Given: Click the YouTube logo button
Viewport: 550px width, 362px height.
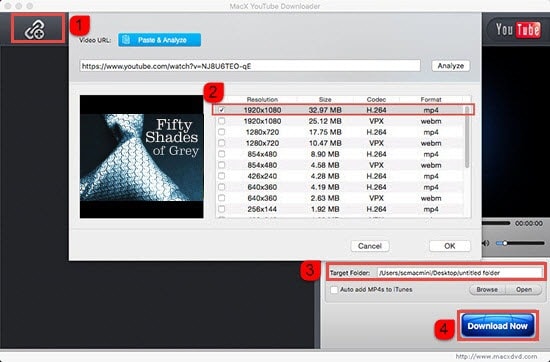Looking at the screenshot, I should point(518,30).
